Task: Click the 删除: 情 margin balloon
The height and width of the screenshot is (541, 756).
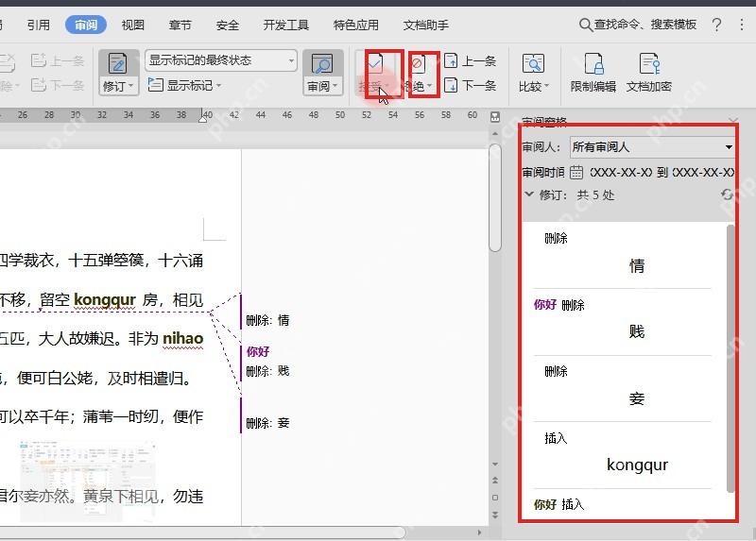Action: 267,320
